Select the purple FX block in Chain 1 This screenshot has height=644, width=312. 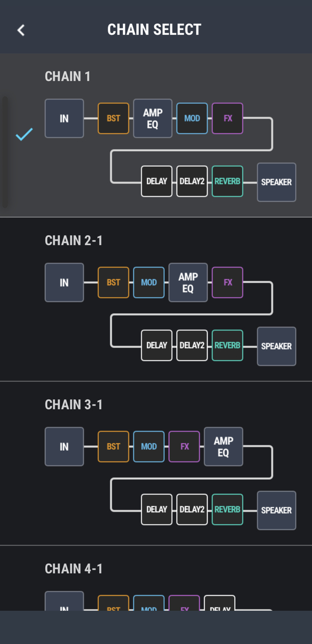(228, 118)
